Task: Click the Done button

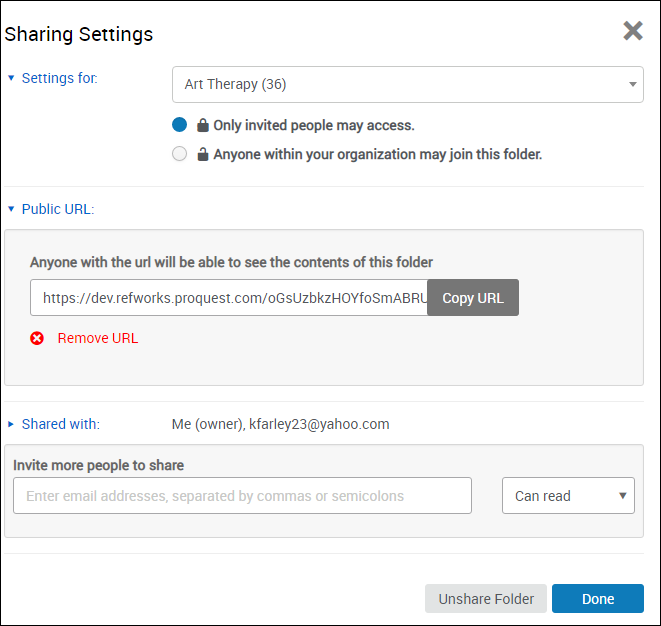Action: [598, 599]
